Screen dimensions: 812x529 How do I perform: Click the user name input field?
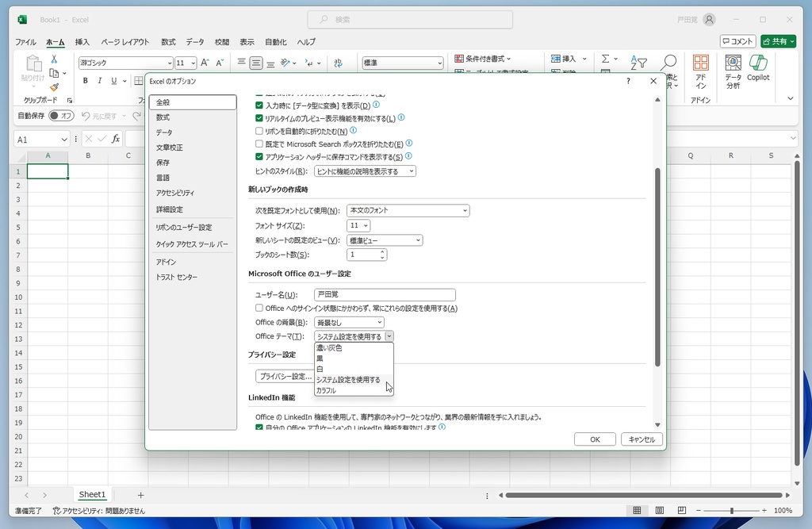tap(385, 294)
